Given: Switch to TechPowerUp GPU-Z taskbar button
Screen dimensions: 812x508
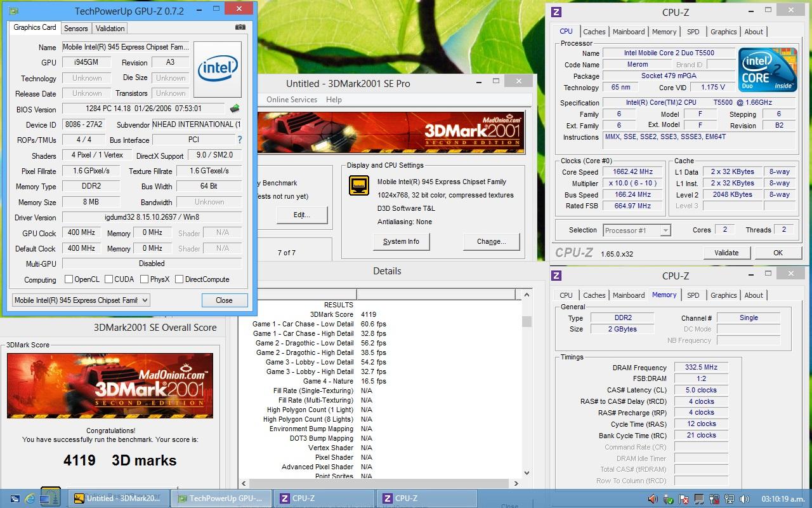Looking at the screenshot, I should pos(221,498).
